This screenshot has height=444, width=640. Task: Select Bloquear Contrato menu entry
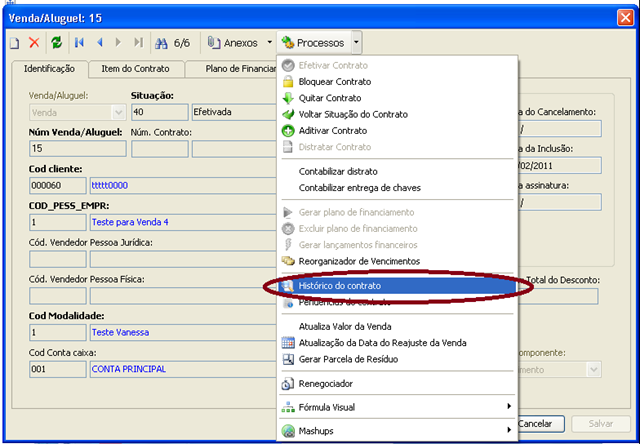(x=397, y=82)
